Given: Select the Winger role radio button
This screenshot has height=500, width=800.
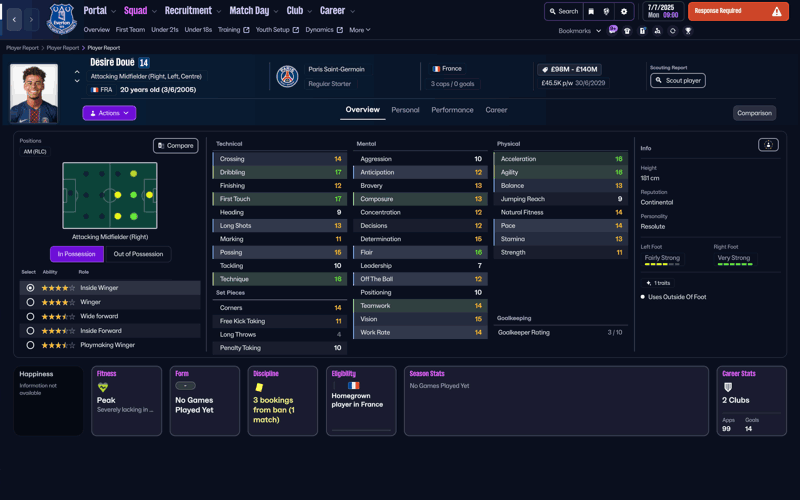Looking at the screenshot, I should (30, 302).
